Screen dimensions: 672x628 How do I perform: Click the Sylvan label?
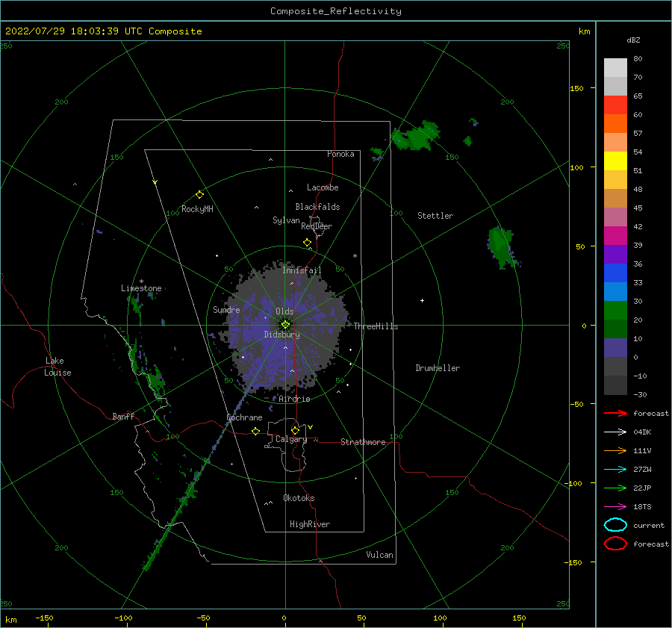click(x=286, y=220)
